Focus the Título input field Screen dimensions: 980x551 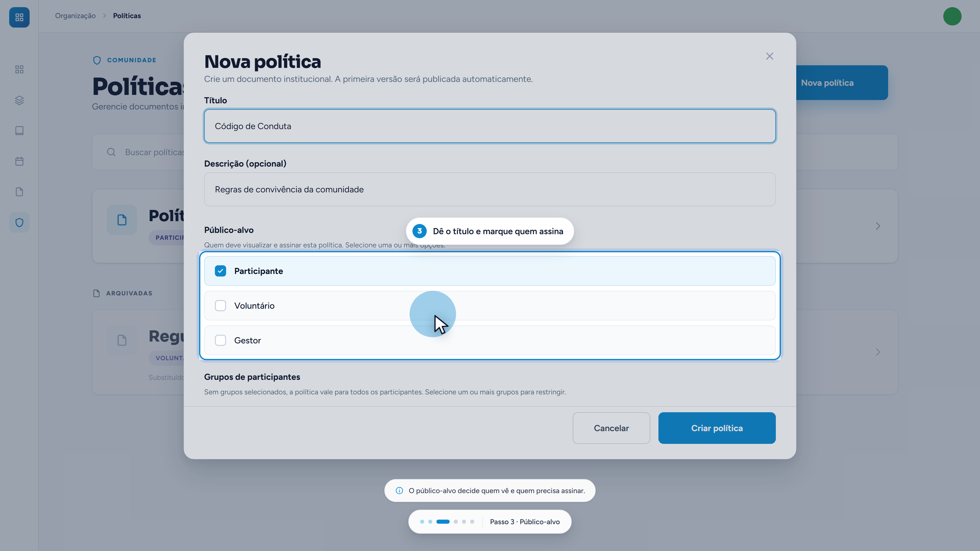[x=490, y=126]
